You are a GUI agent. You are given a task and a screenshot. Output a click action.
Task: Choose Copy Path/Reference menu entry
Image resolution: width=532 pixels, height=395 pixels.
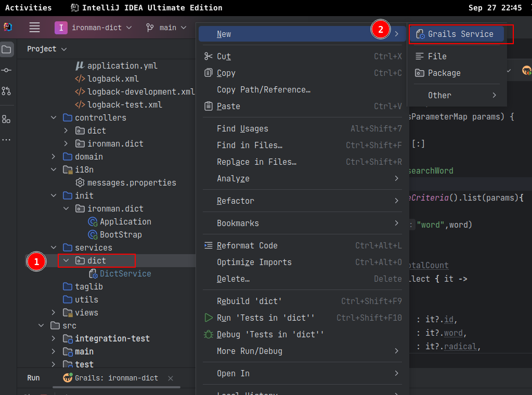click(303, 89)
